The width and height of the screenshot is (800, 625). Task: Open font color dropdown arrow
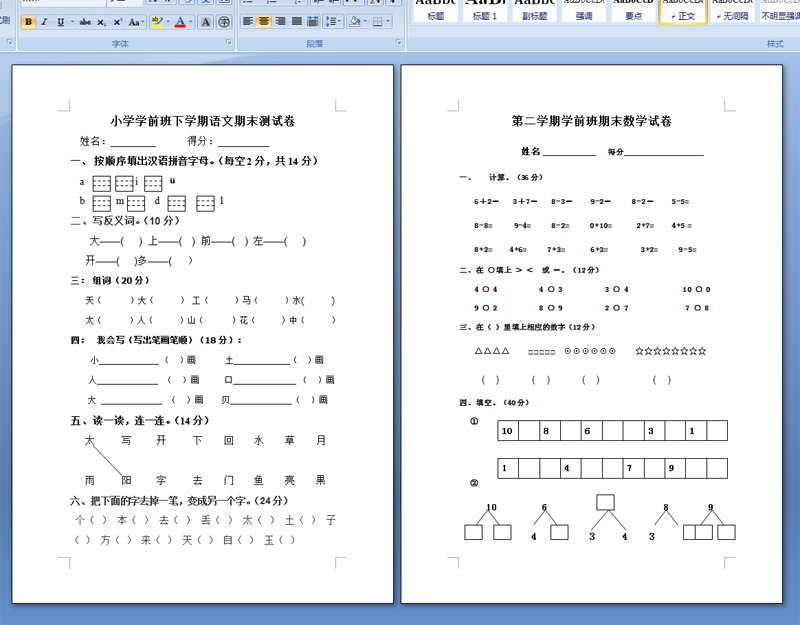click(x=191, y=22)
